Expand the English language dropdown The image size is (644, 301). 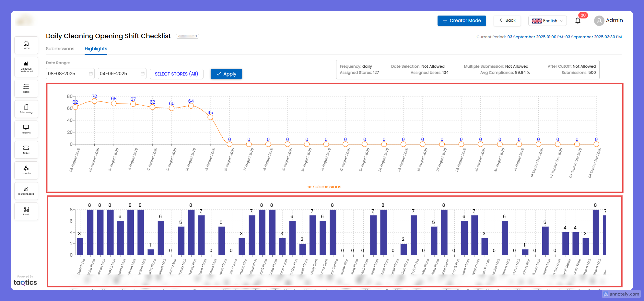547,21
